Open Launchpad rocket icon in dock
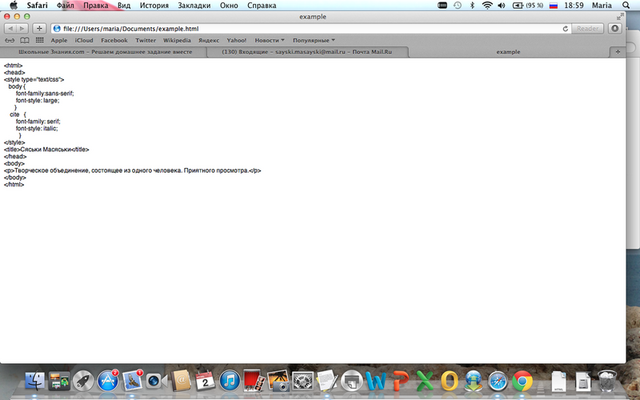 pos(83,381)
